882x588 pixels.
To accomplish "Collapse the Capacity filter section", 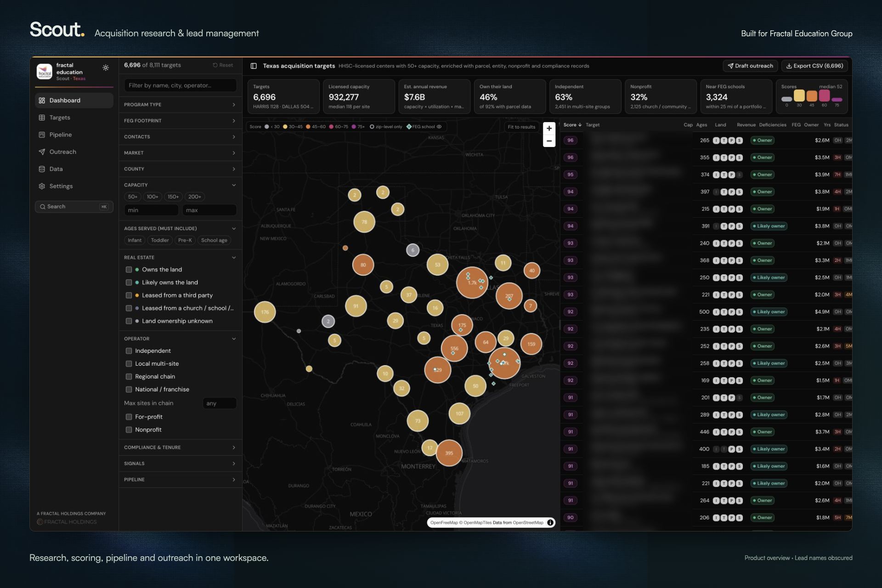I will tap(180, 185).
